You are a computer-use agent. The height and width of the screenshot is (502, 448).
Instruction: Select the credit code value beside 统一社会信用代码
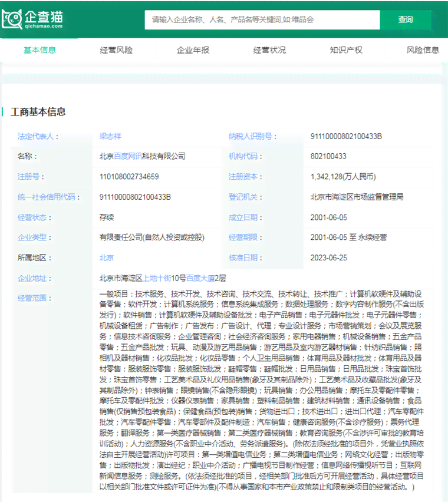click(x=135, y=197)
